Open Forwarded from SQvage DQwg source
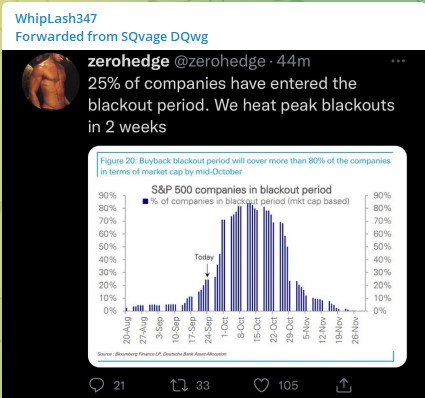This screenshot has width=425, height=398. click(x=112, y=36)
